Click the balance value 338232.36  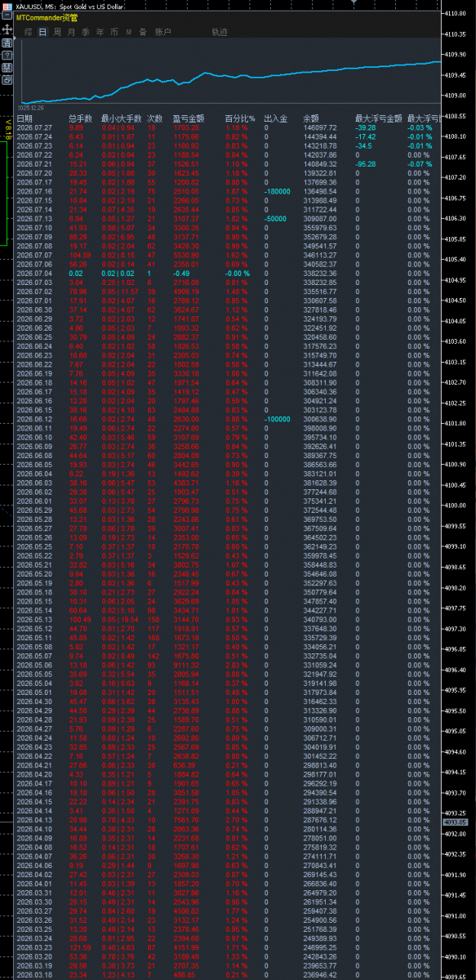tap(320, 274)
